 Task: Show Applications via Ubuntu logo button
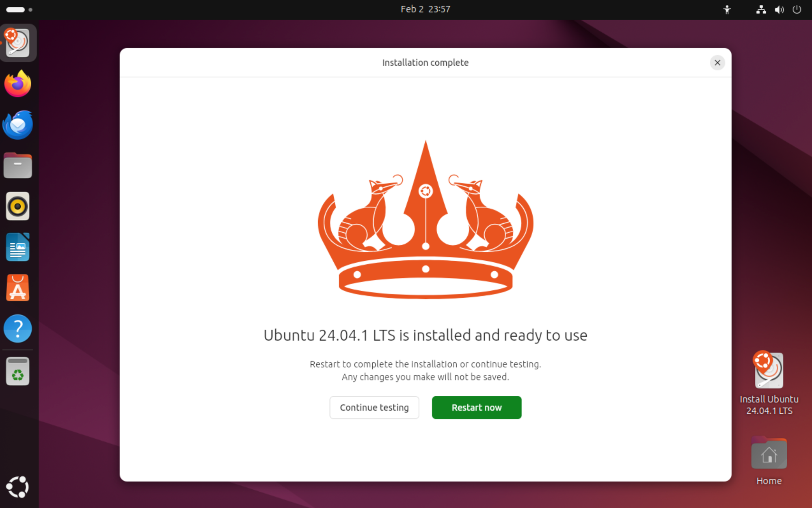pyautogui.click(x=18, y=486)
